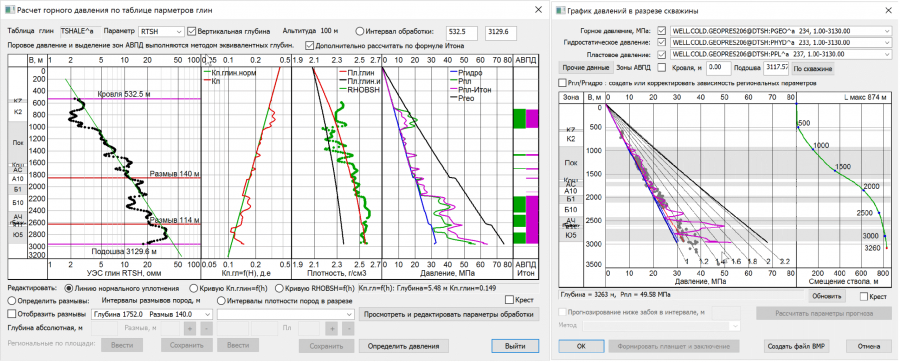
Task: Click the По скважине button
Action: pos(812,68)
